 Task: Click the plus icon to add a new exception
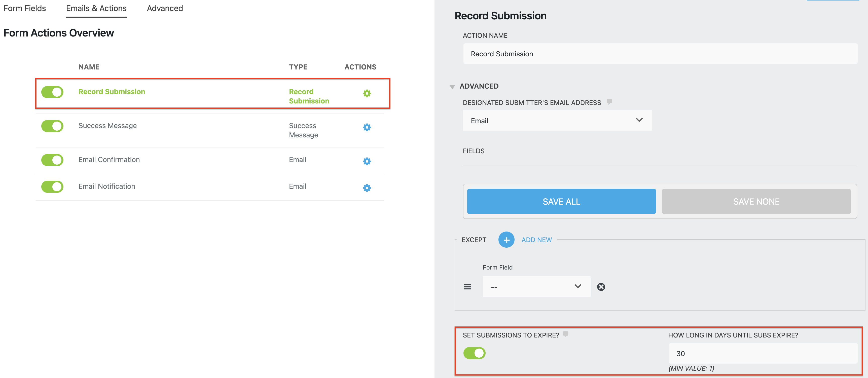click(x=507, y=240)
